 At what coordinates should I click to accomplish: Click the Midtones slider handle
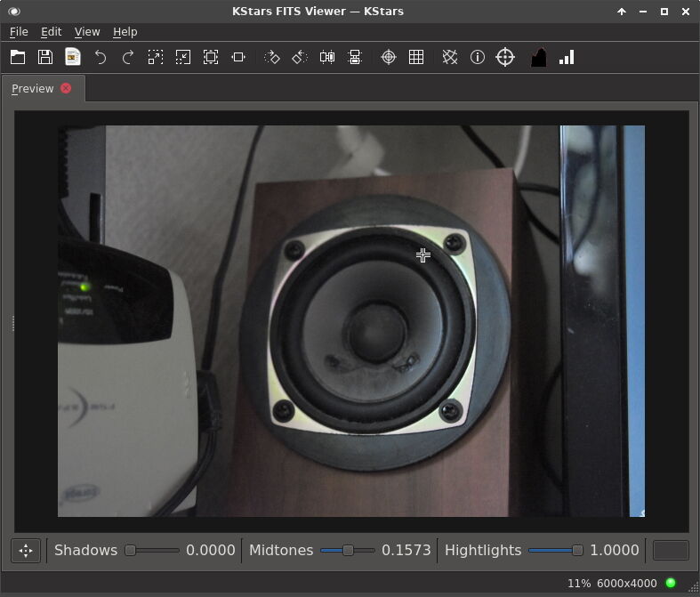pyautogui.click(x=348, y=551)
